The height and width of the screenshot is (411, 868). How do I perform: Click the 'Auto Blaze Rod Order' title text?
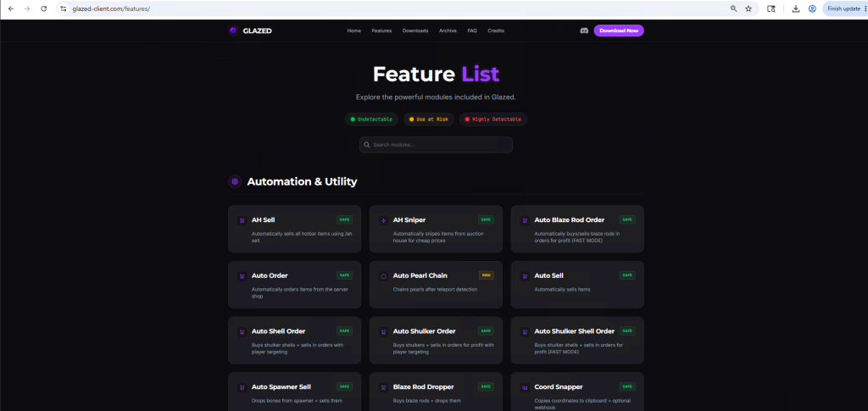pyautogui.click(x=569, y=220)
